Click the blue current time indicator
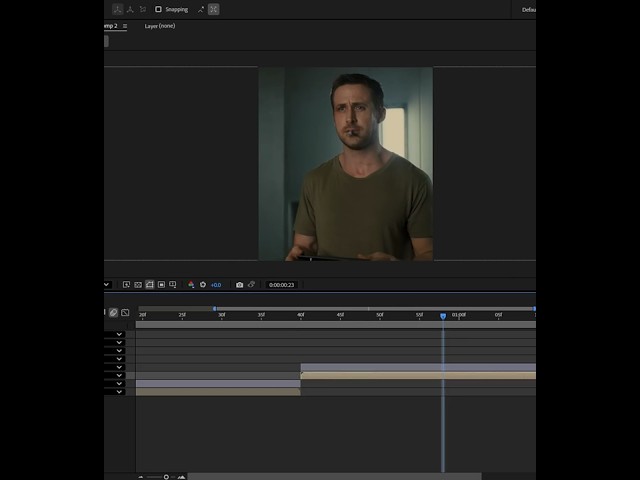Viewport: 640px width, 480px height. 443,316
